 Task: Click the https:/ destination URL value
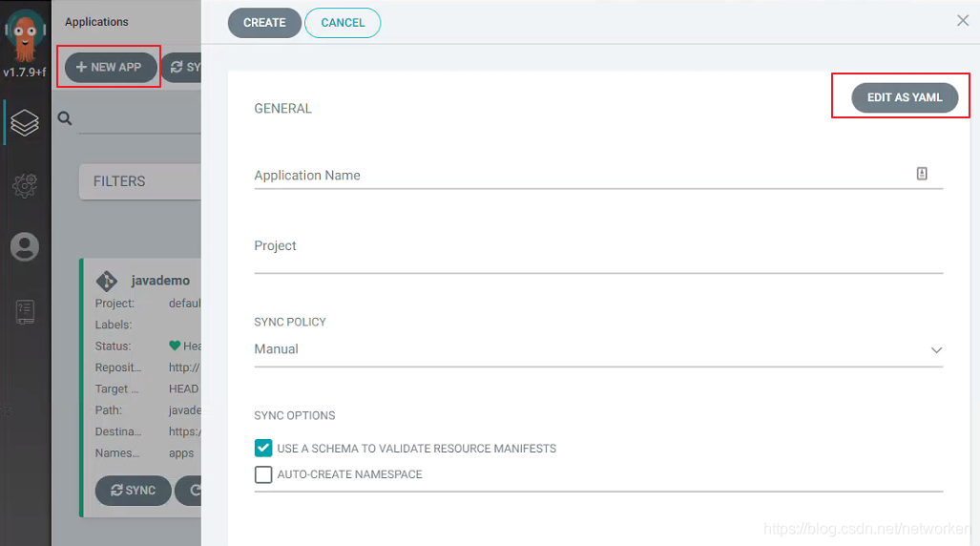click(x=184, y=431)
